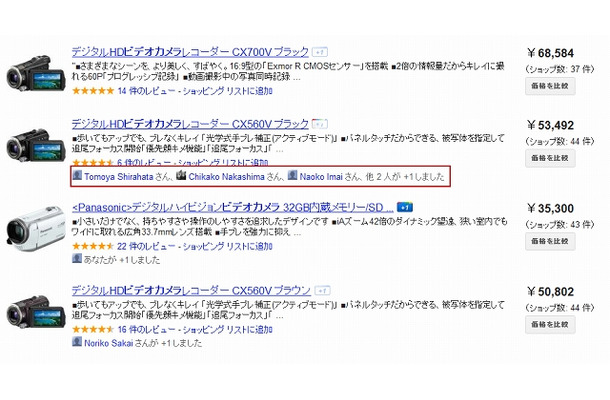610x400 pixels.
Task: Open 14 件のレビュー link
Action: [146, 91]
